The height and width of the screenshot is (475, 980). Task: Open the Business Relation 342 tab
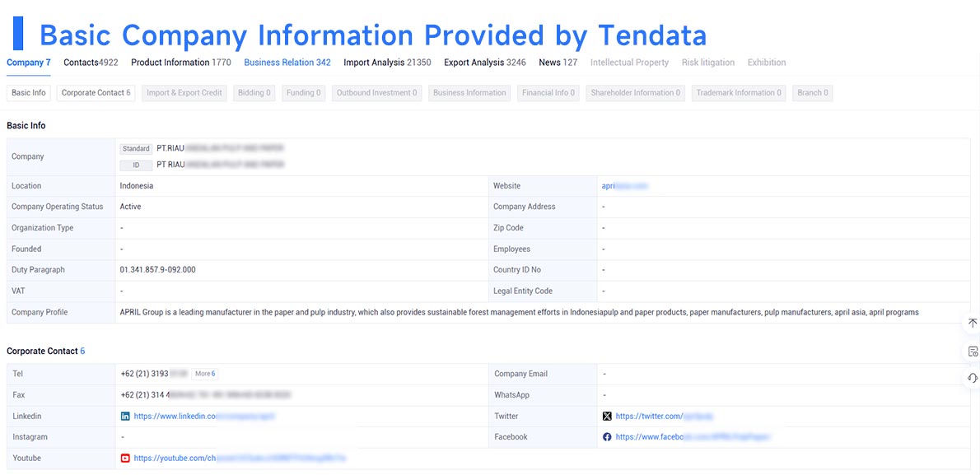pyautogui.click(x=287, y=63)
